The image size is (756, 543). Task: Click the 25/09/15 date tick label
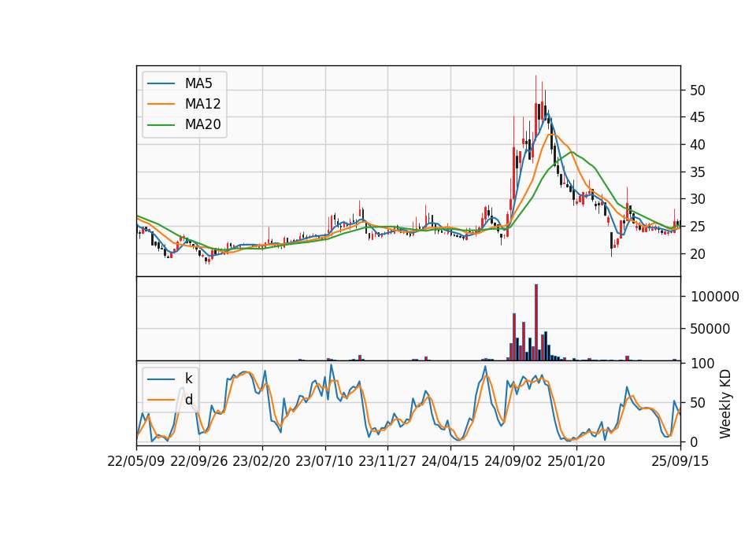tap(680, 461)
